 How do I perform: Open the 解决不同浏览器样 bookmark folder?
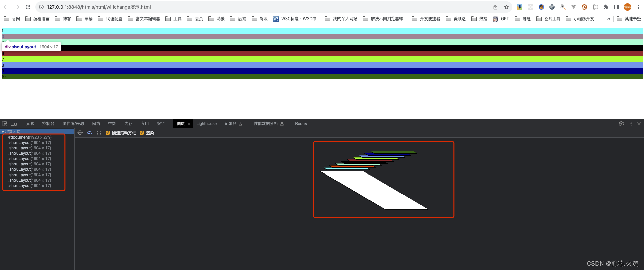385,19
